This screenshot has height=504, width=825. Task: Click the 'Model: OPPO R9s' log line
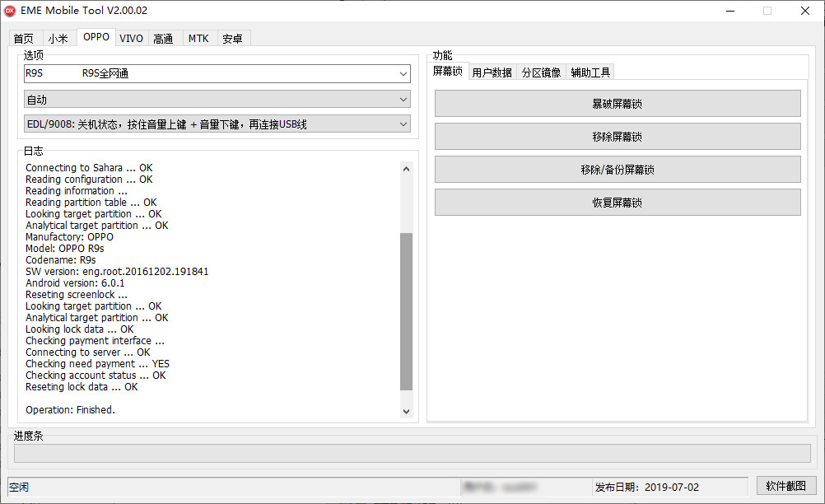tap(65, 249)
